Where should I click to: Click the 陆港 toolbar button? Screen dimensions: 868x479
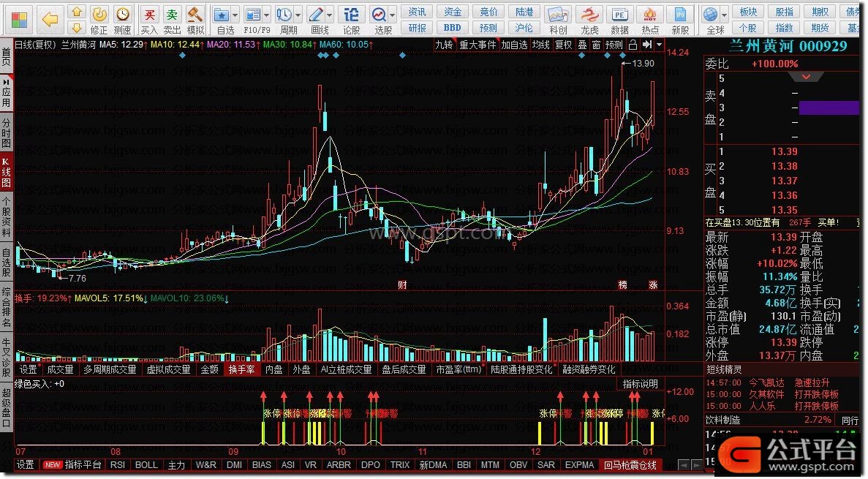(524, 12)
